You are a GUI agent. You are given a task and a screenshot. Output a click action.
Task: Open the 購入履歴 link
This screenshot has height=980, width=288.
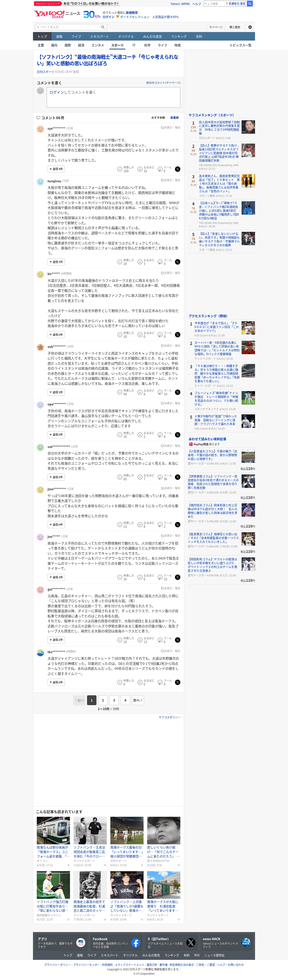pyautogui.click(x=235, y=27)
